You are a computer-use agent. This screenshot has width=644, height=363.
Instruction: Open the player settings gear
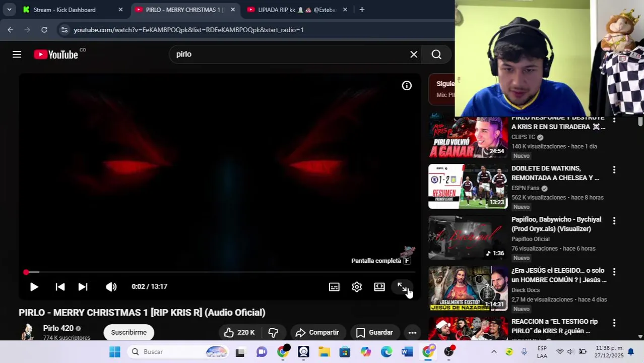click(x=357, y=287)
